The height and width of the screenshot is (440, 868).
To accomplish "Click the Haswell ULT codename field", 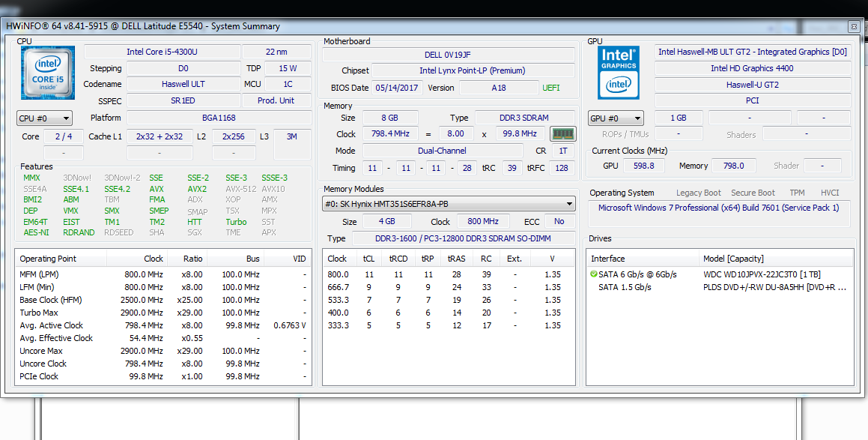I will [x=183, y=84].
